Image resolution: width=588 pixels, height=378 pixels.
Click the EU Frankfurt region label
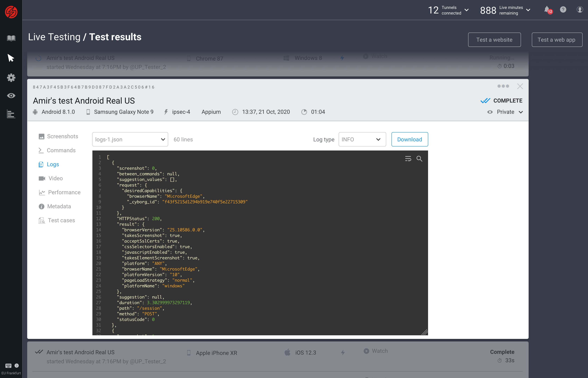pos(11,373)
